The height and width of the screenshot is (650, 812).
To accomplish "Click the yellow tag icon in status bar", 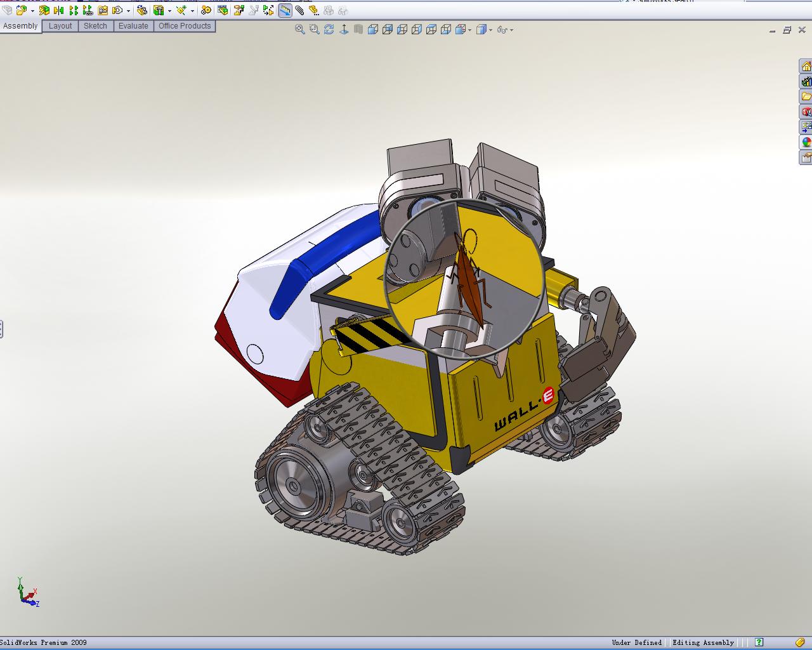I will tap(801, 642).
